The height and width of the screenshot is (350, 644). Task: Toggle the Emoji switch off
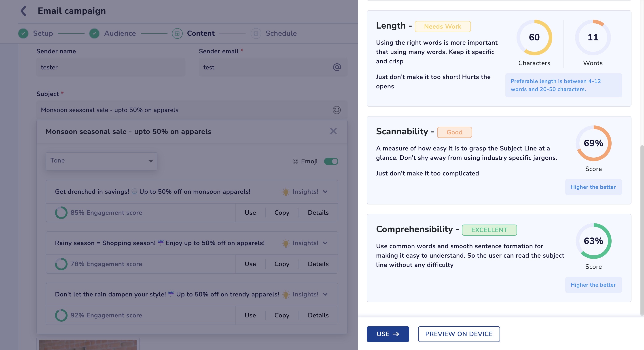click(x=331, y=162)
